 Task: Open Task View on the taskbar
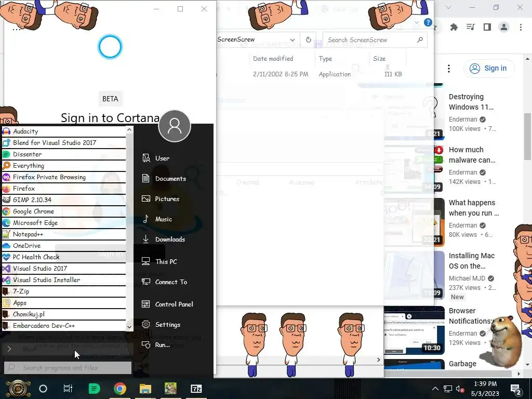(x=68, y=389)
